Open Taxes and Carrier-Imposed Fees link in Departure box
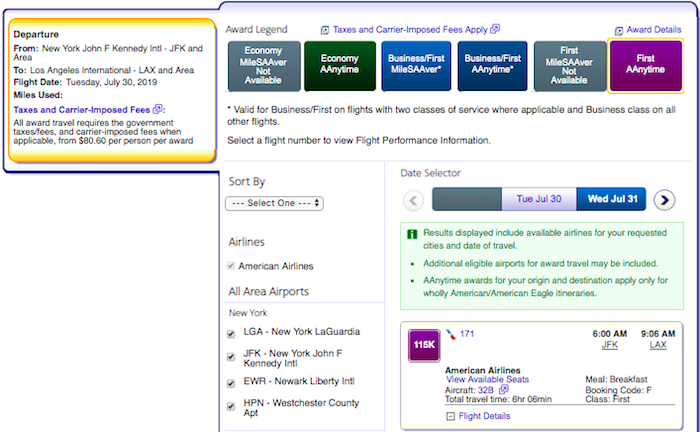This screenshot has height=432, width=700. [82, 110]
